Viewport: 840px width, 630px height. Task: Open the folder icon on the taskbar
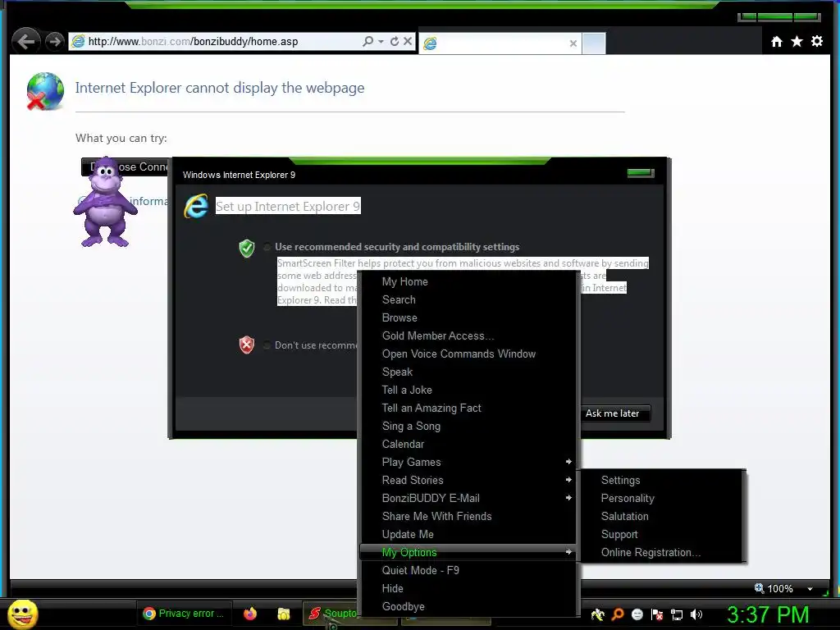283,614
